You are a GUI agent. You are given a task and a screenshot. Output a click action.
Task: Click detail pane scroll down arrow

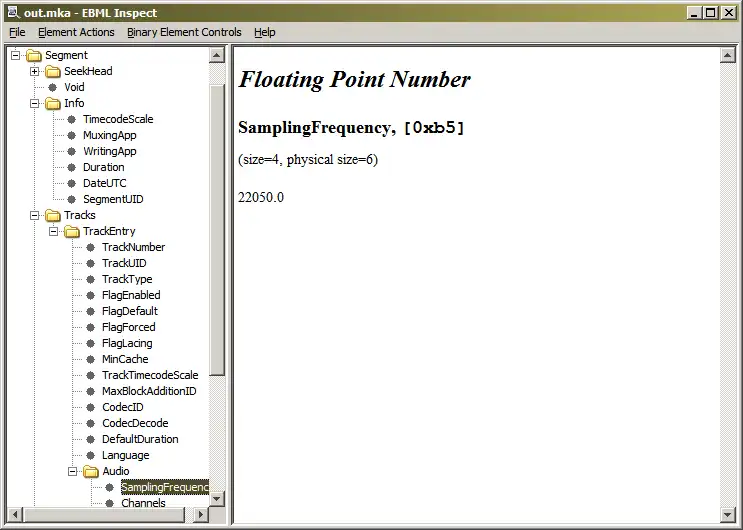point(727,514)
